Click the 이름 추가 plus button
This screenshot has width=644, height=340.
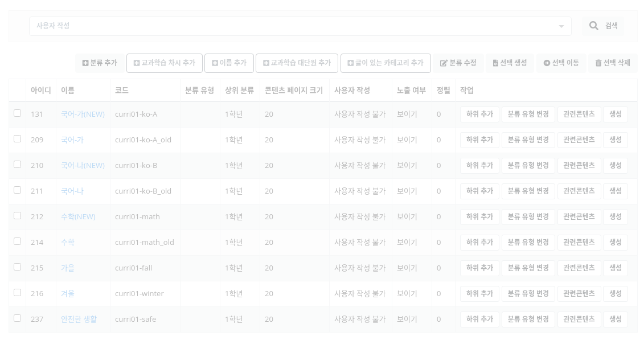point(229,63)
